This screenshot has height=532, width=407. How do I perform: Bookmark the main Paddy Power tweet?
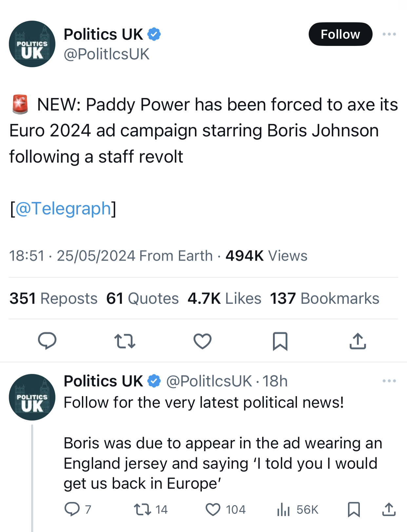pos(280,341)
